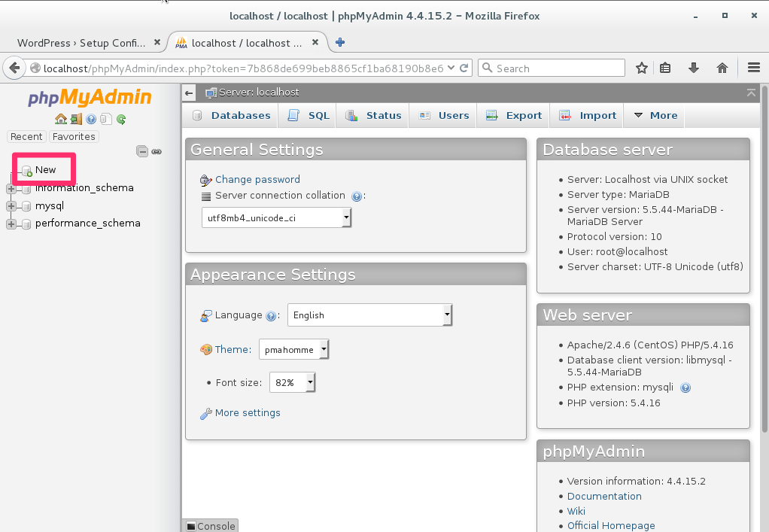
Task: Reload the page using the URL bar refresh icon
Action: pyautogui.click(x=464, y=68)
